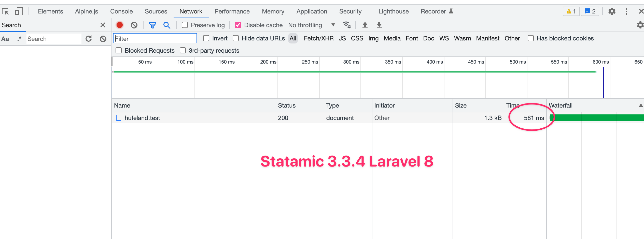Screen dimensions: 644x239
Task: Toggle match case Aa in search
Action: point(5,39)
